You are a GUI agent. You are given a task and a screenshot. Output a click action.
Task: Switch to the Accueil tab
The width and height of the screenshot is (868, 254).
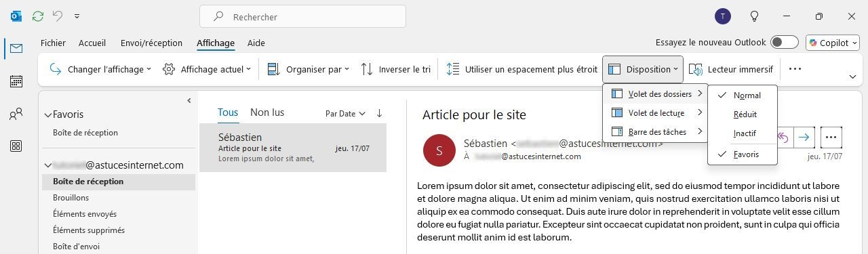[92, 43]
